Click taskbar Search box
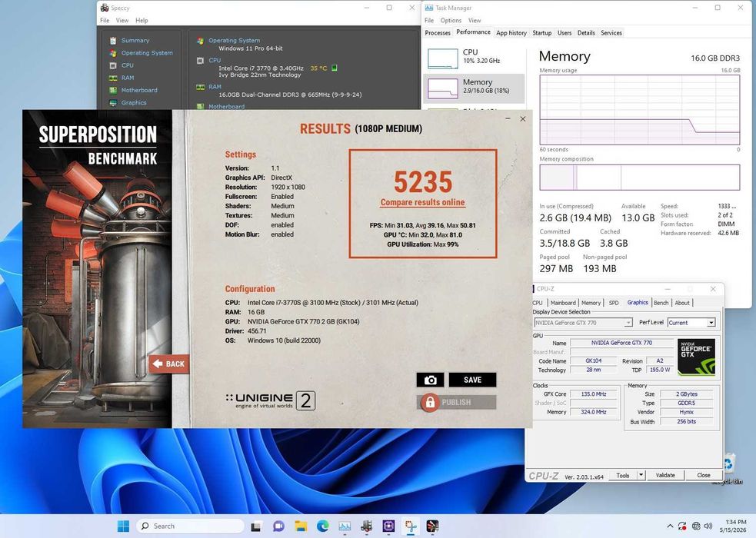Screen dimensions: 756x538 point(190,526)
